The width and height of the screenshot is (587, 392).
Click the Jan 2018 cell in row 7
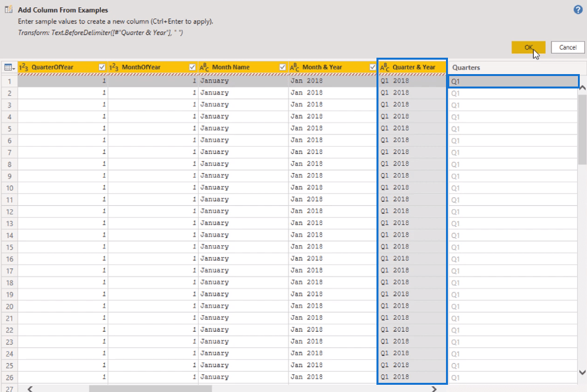click(x=333, y=152)
